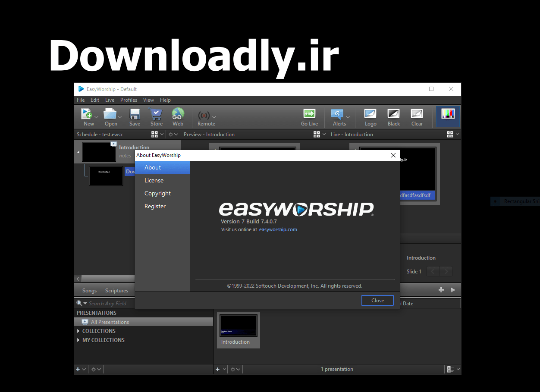Open the File menu

[81, 100]
